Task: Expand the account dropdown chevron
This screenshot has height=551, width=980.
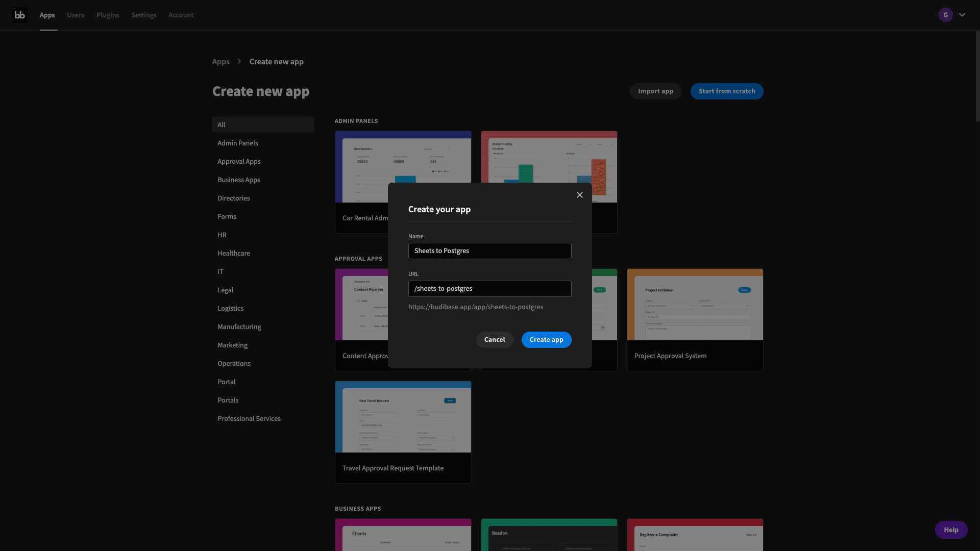Action: coord(962,15)
